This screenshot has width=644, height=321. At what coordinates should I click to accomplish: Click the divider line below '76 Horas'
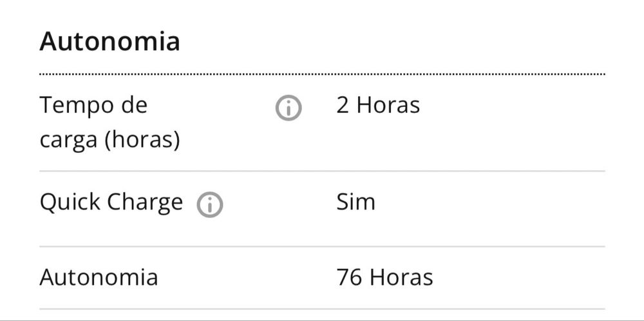click(x=322, y=309)
